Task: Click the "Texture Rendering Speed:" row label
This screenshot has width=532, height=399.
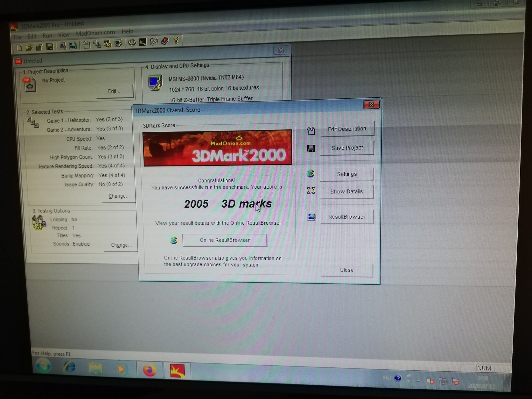Action: click(66, 166)
